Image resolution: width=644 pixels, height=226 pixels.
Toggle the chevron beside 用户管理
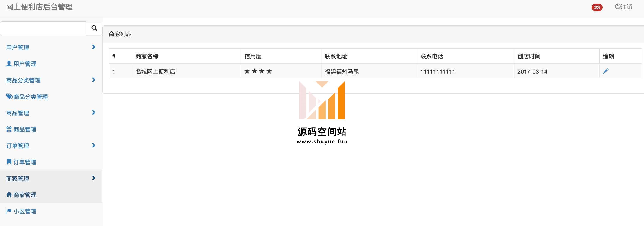(x=93, y=47)
